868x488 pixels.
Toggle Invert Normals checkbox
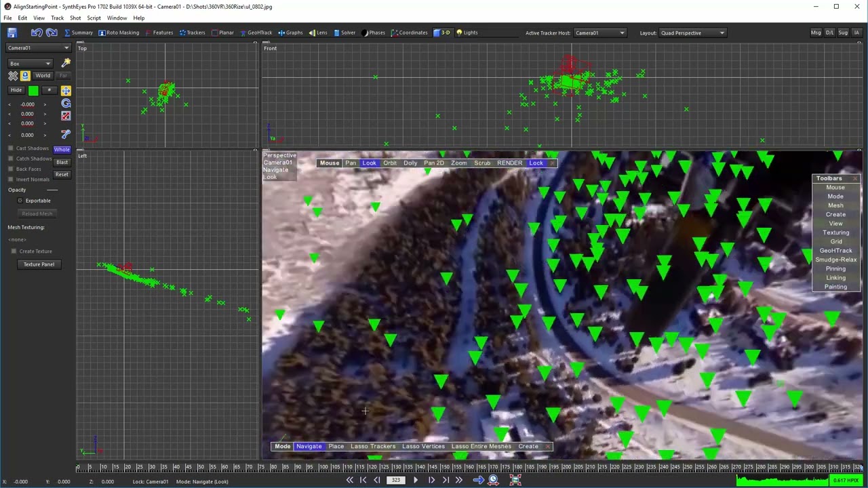(11, 180)
